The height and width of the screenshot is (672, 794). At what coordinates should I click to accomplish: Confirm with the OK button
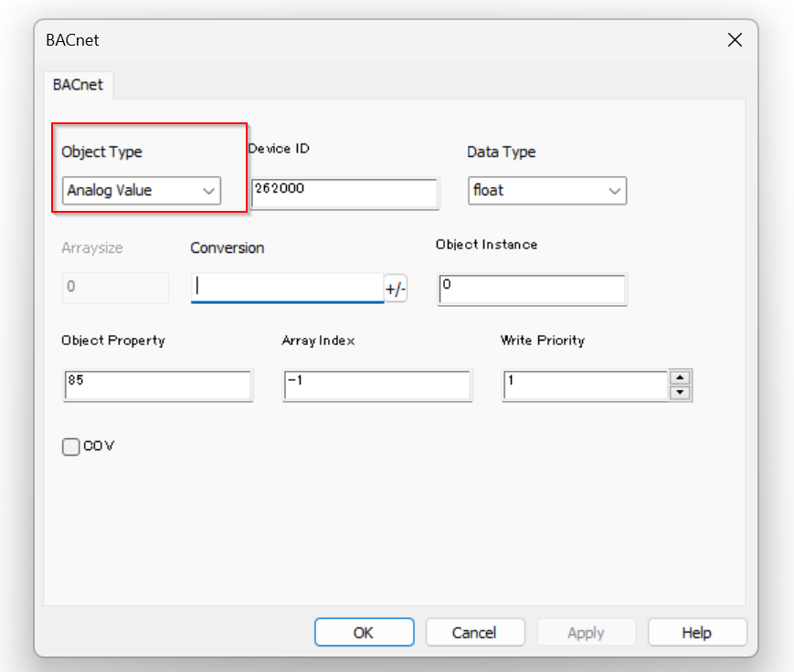point(364,633)
